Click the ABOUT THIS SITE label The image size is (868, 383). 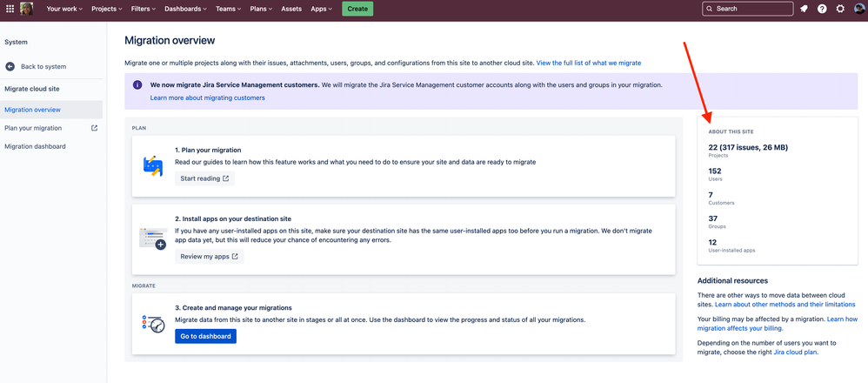tap(731, 132)
